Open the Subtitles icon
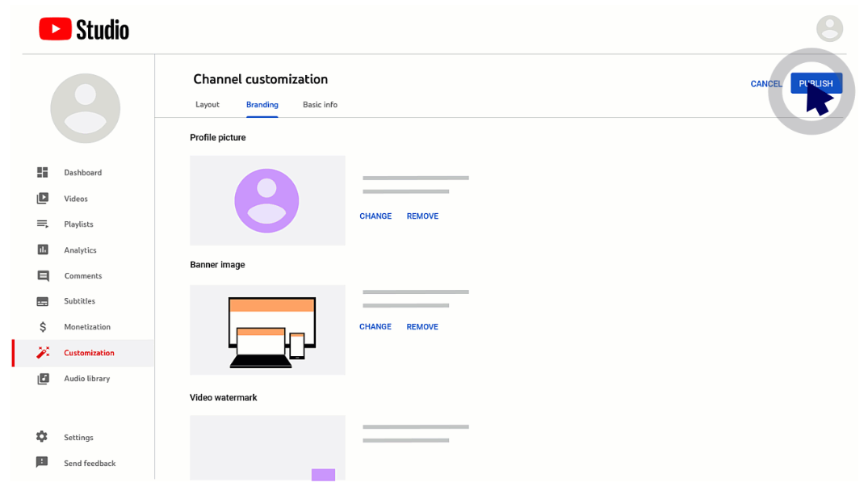868x495 pixels. tap(43, 301)
